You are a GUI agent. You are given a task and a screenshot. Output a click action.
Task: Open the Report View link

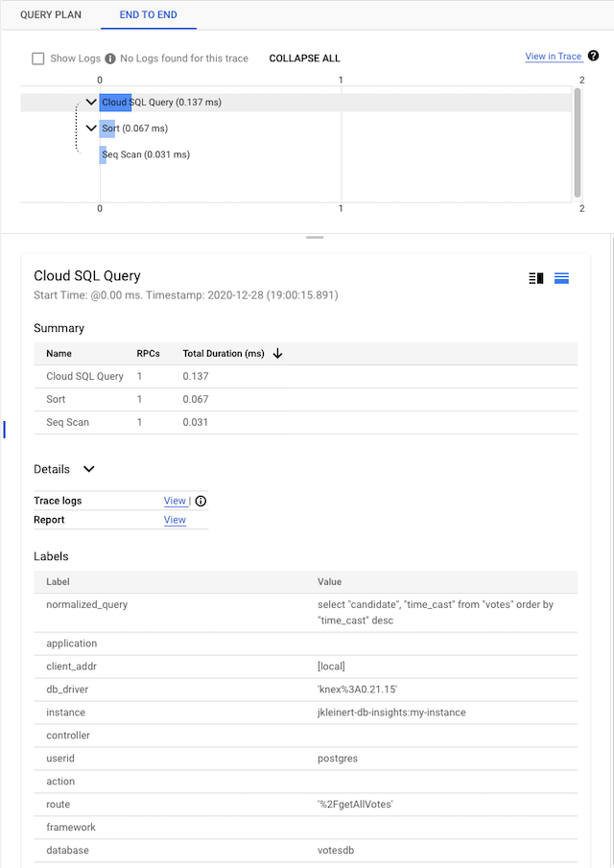(x=175, y=520)
